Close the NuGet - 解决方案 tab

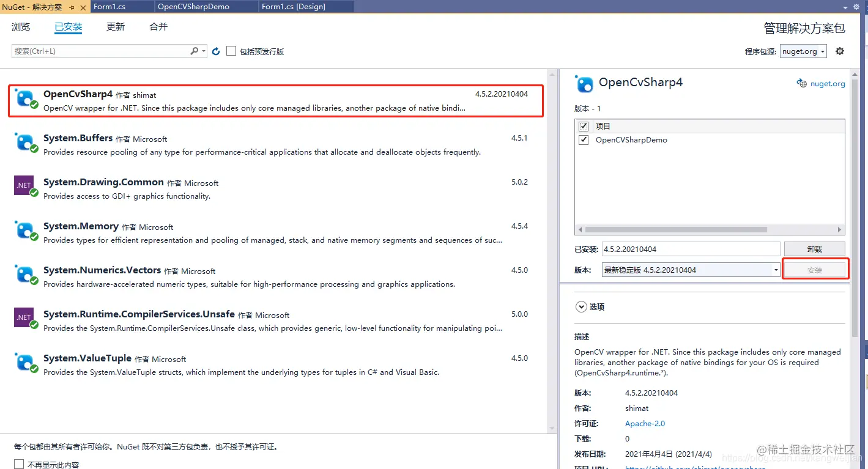pyautogui.click(x=83, y=7)
